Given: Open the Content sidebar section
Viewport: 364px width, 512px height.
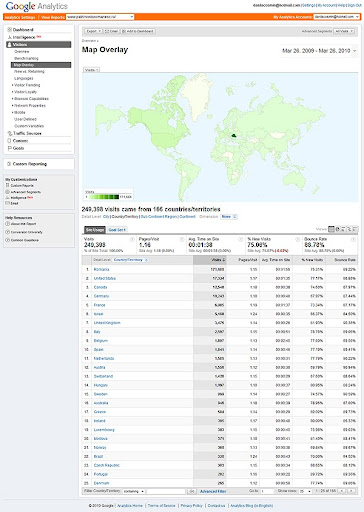Looking at the screenshot, I should pyautogui.click(x=18, y=140).
